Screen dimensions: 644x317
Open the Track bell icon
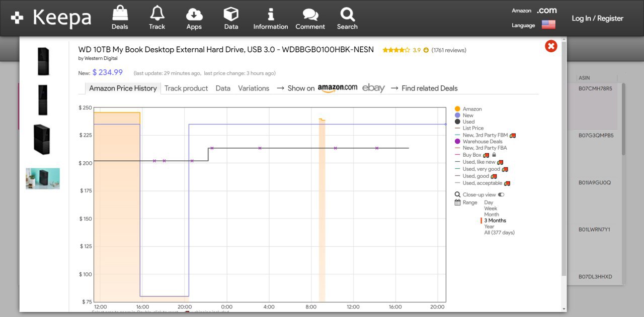[157, 14]
